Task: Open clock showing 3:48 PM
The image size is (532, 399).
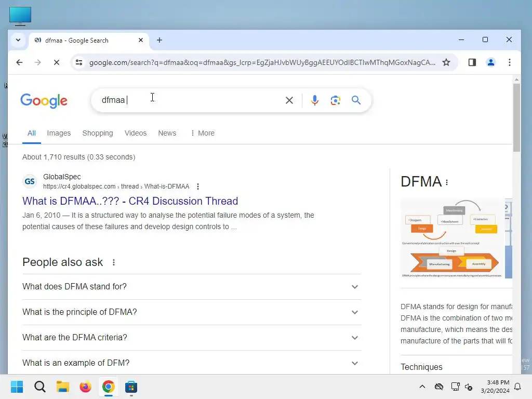Action: pos(495,387)
